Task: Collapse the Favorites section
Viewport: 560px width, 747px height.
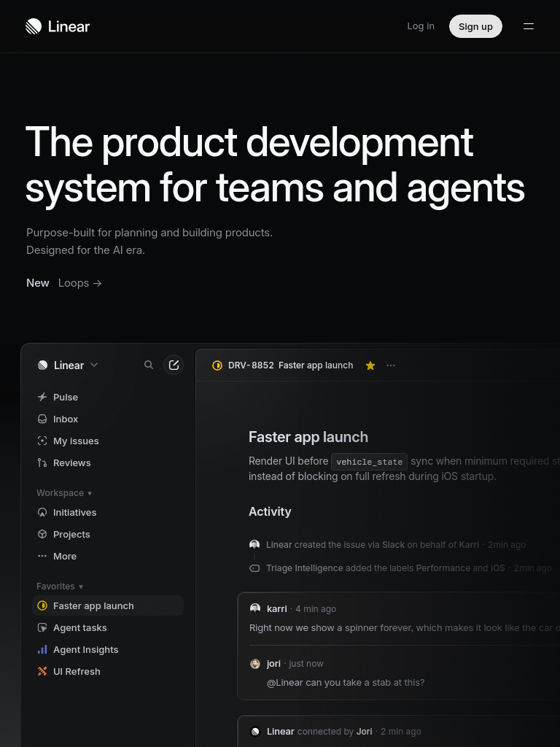Action: tap(60, 586)
